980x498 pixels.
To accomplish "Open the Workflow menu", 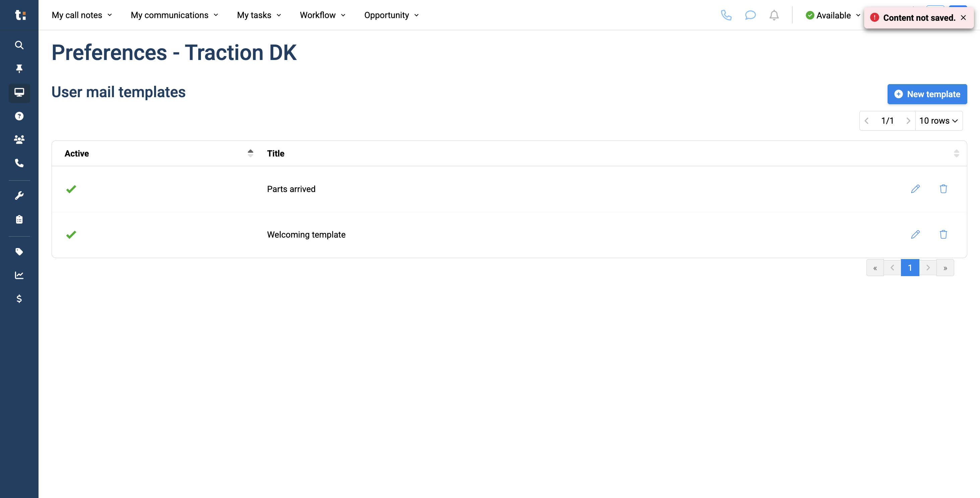I will point(322,15).
